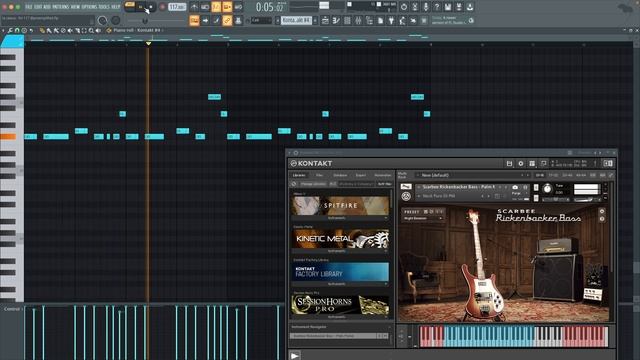Select the piano roll draw pencil tool
Screen dimensions: 640x360
42,30
